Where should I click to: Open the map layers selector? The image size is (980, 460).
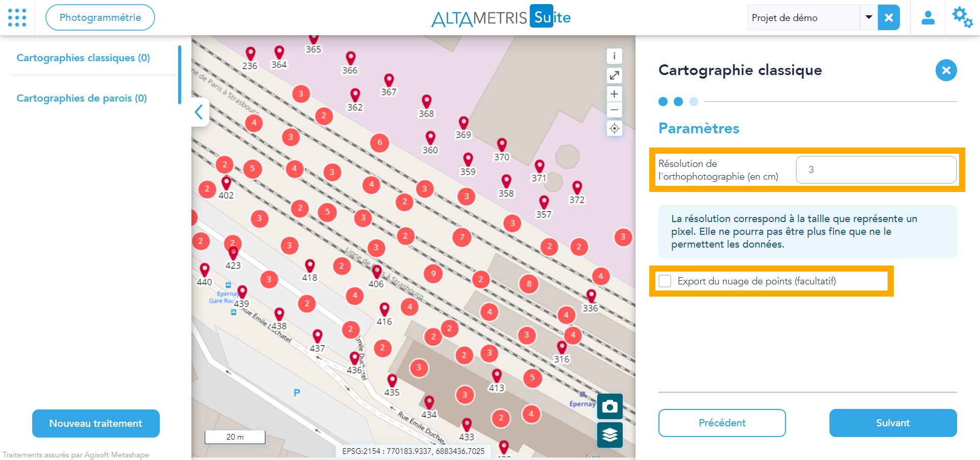coord(609,434)
